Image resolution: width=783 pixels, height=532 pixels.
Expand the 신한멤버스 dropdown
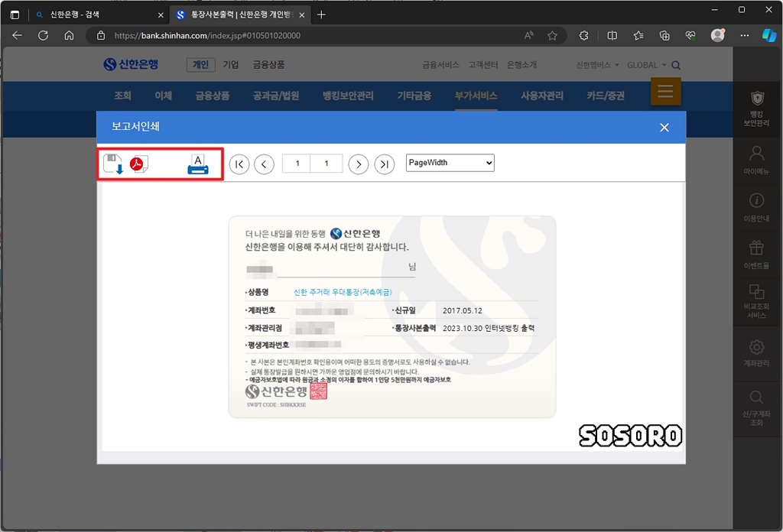click(x=597, y=65)
